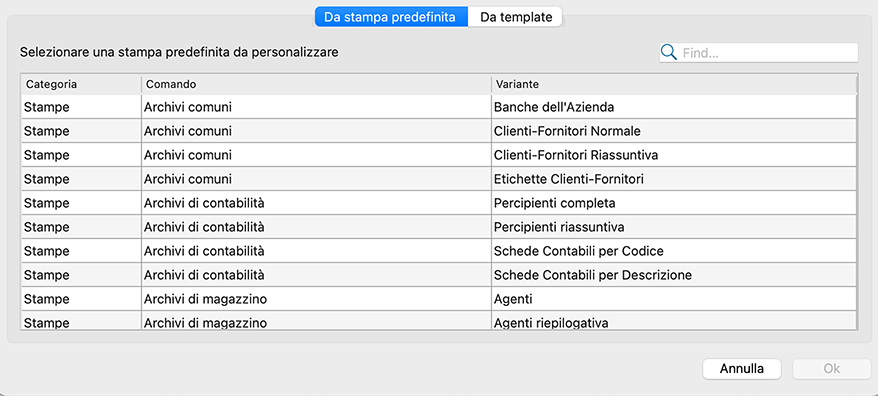Click the Annulla button
This screenshot has height=396, width=878.
tap(742, 369)
